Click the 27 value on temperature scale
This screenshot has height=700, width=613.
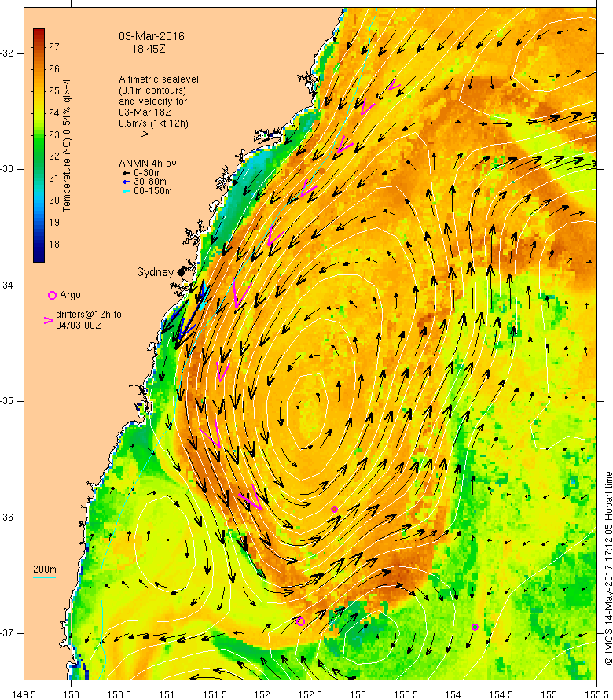(54, 47)
